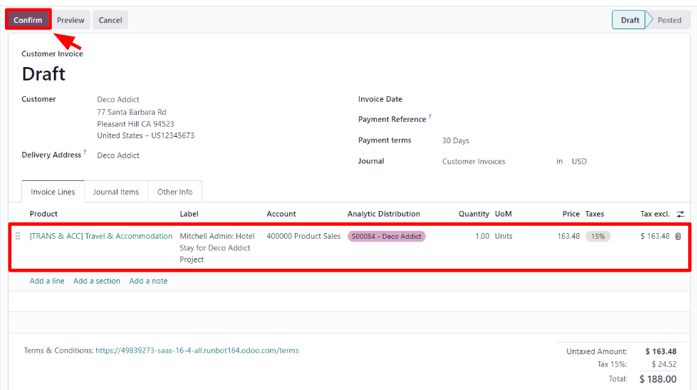Click the Account column header
The image size is (697, 390).
pyautogui.click(x=281, y=214)
